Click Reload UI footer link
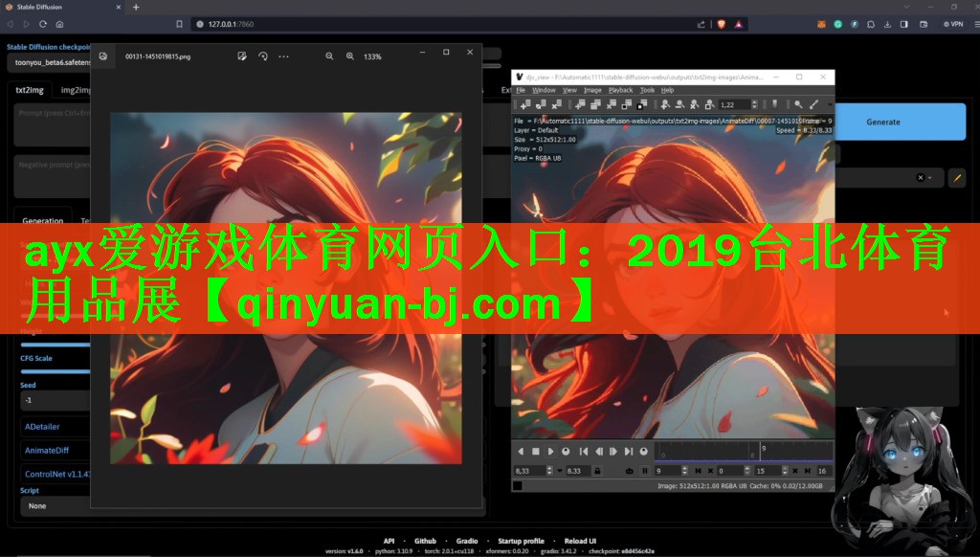This screenshot has width=980, height=557. click(580, 541)
